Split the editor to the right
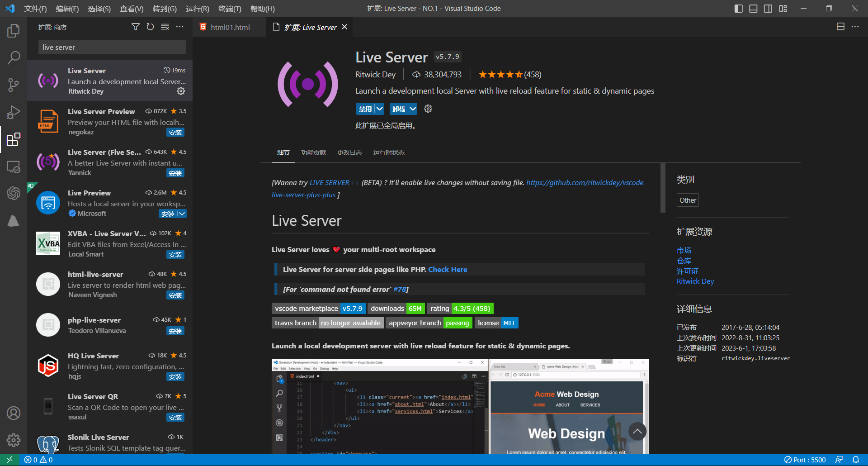Image resolution: width=868 pixels, height=466 pixels. coord(840,27)
